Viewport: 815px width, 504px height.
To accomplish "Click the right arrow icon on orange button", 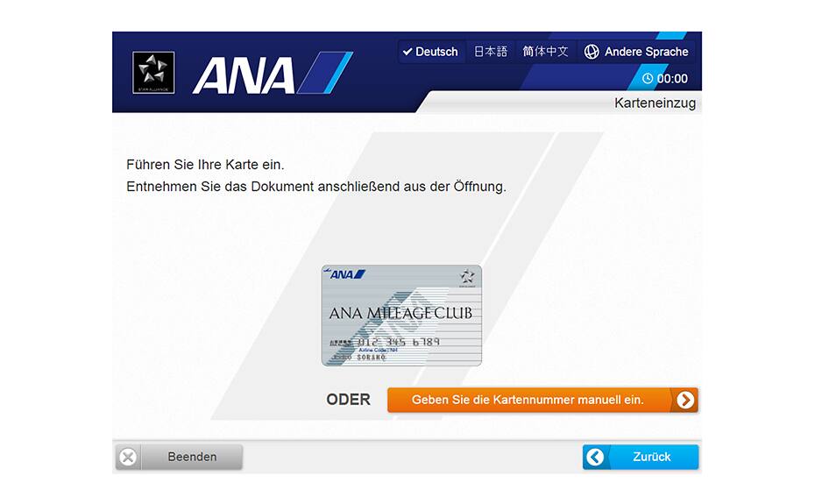I will 685,400.
